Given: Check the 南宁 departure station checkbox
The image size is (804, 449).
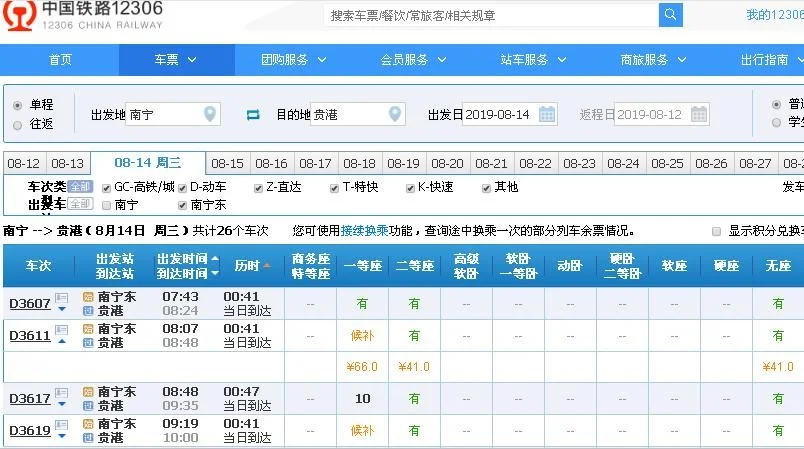Looking at the screenshot, I should 106,206.
